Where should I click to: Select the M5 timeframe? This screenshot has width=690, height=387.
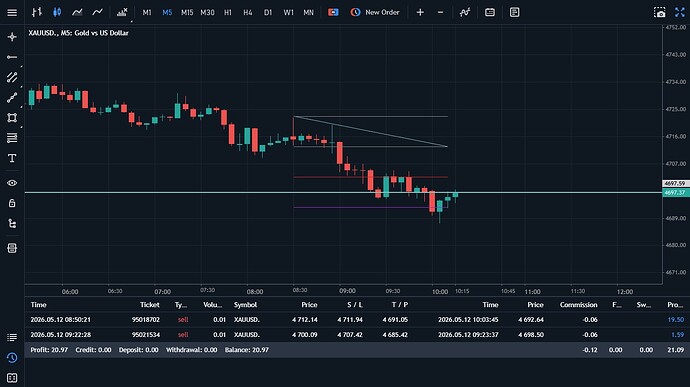(x=167, y=12)
